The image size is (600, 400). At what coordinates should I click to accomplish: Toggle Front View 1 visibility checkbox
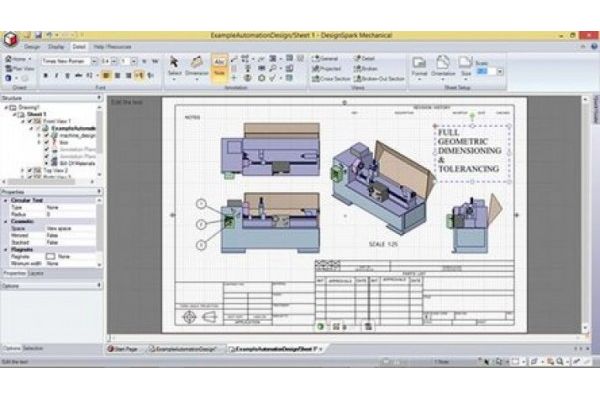click(x=29, y=121)
